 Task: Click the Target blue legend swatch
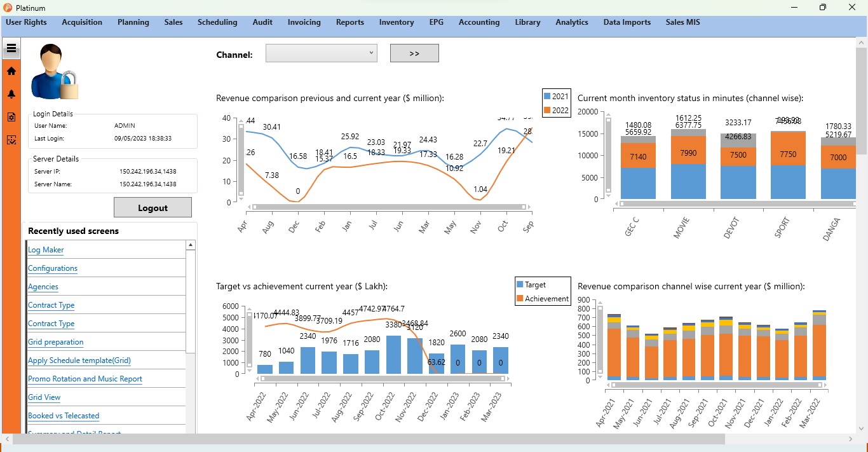coord(520,285)
